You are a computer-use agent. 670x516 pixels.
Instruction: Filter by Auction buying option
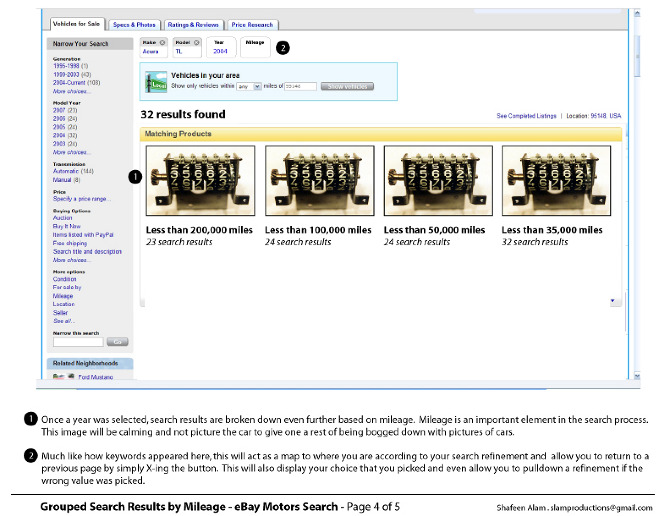pos(62,218)
